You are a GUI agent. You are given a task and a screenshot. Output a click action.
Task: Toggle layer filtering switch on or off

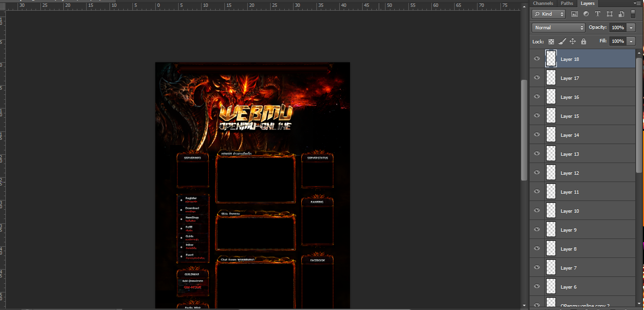[633, 14]
